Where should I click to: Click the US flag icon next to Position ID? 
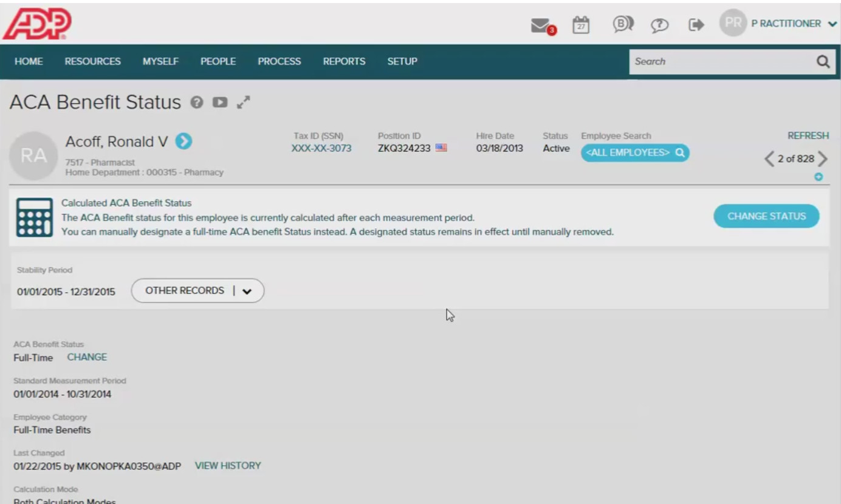click(x=442, y=147)
